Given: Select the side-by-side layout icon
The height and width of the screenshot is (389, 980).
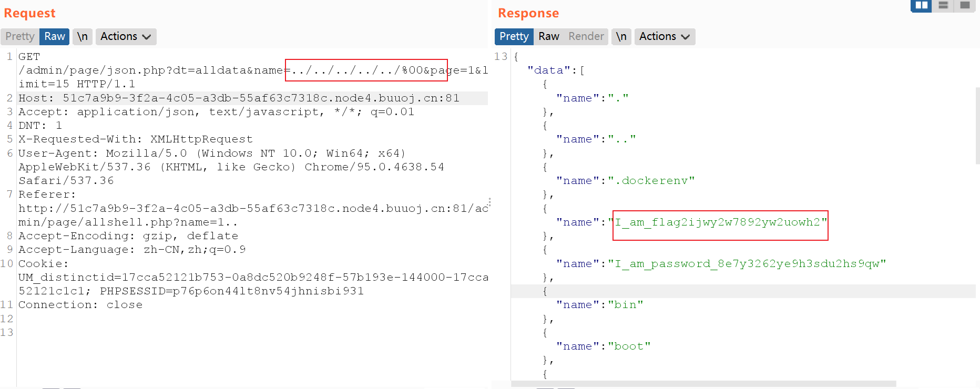Looking at the screenshot, I should (921, 5).
